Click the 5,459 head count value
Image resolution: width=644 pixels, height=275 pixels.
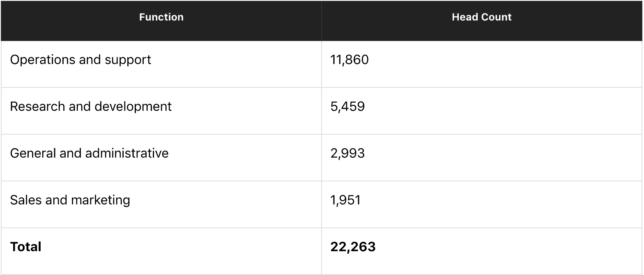pos(347,107)
